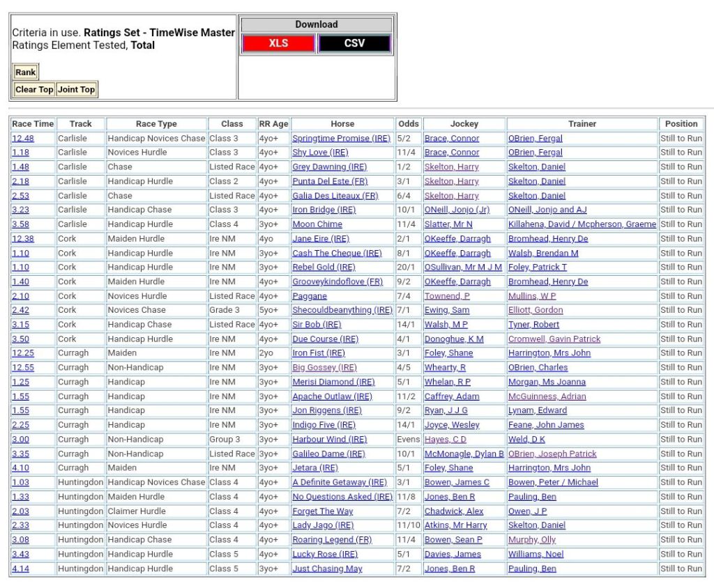Click horse Just Chasing May
This screenshot has width=714, height=588.
tap(327, 568)
